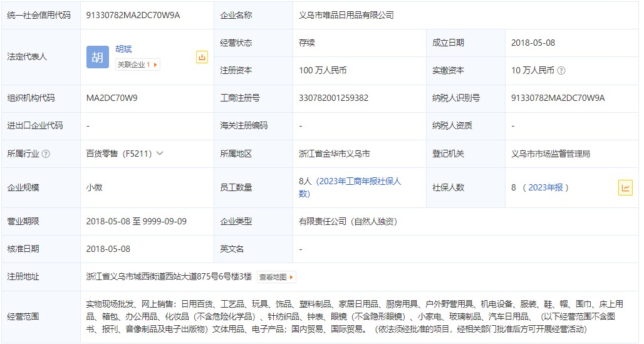Select region 浙江省金华市义乌市
Screen dimensions: 644x344
(x=335, y=154)
